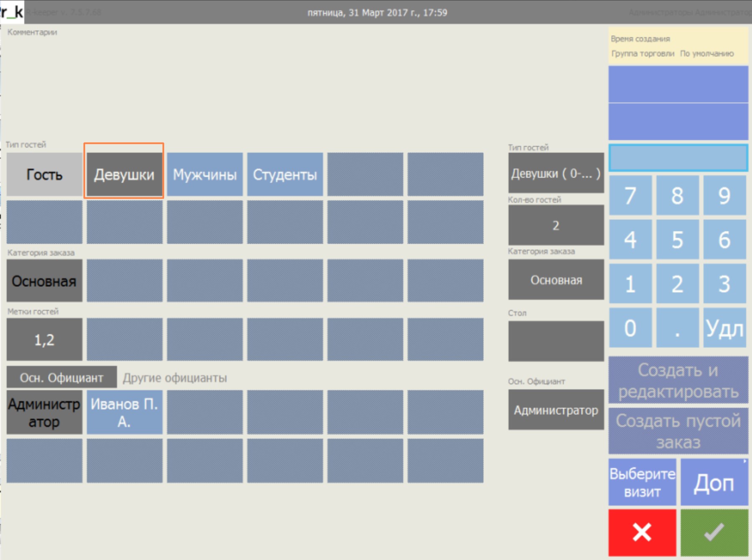
Task: Switch to the Осн. Официант tab
Action: (61, 377)
